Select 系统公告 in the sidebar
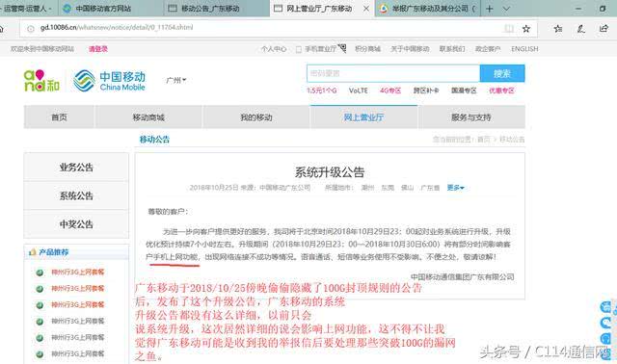 [76, 195]
